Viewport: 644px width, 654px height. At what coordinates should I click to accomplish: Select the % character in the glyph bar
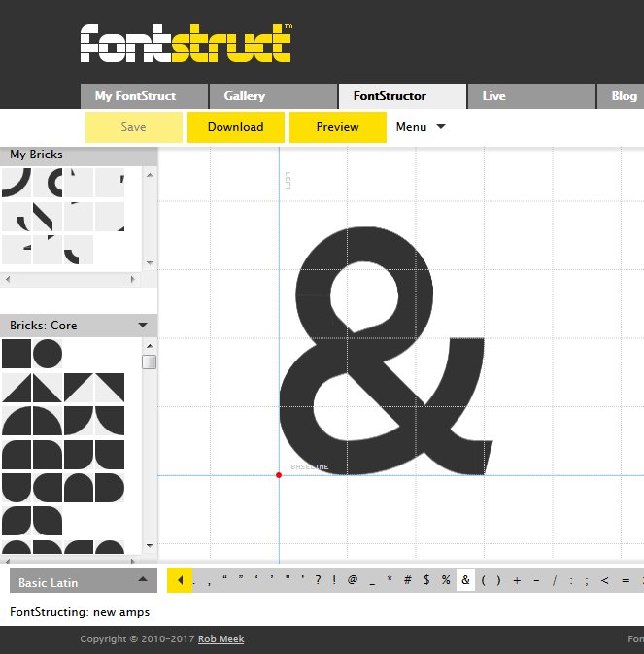tap(446, 580)
